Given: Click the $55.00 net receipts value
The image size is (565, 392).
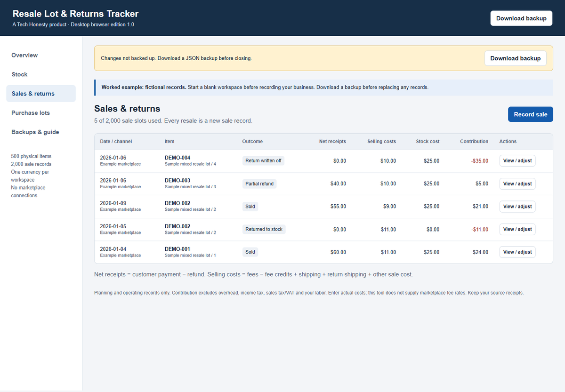Looking at the screenshot, I should point(338,207).
